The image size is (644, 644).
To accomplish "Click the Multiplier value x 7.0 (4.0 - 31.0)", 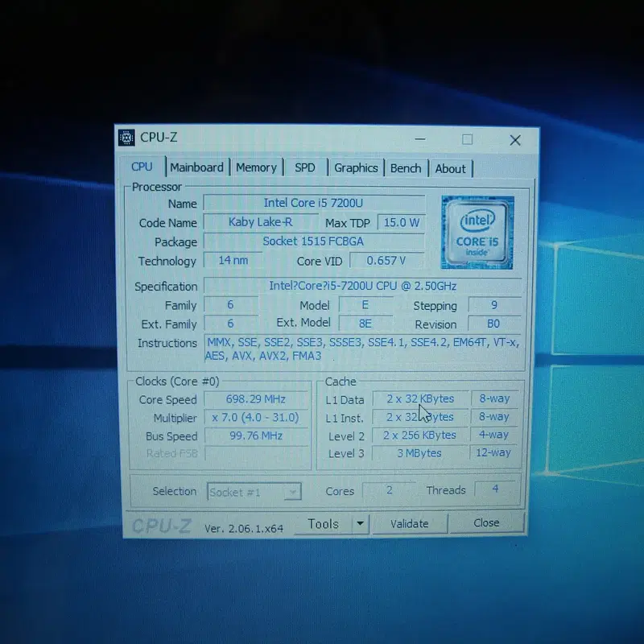I will (x=256, y=417).
